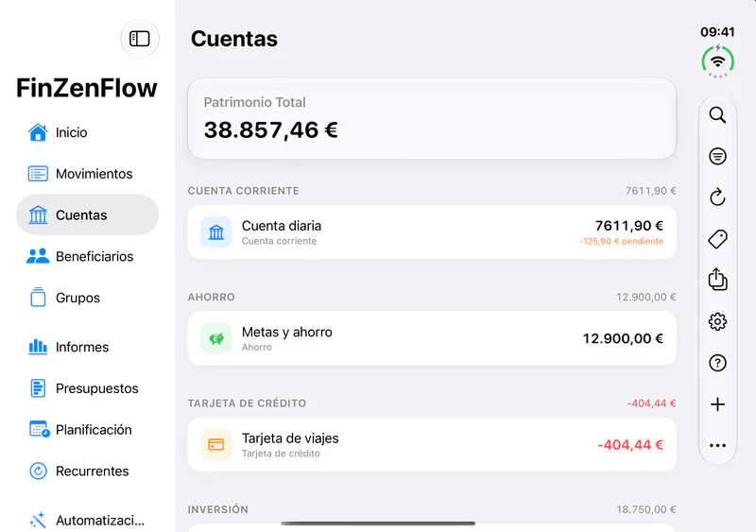Click the Inicio house icon
756x532 pixels.
click(38, 132)
